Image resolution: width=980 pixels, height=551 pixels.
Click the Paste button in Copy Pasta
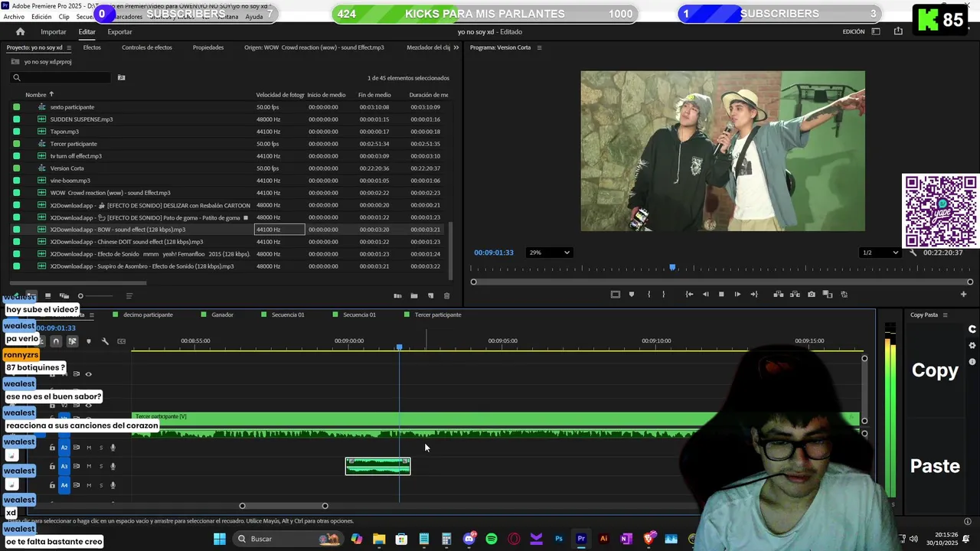pos(935,466)
